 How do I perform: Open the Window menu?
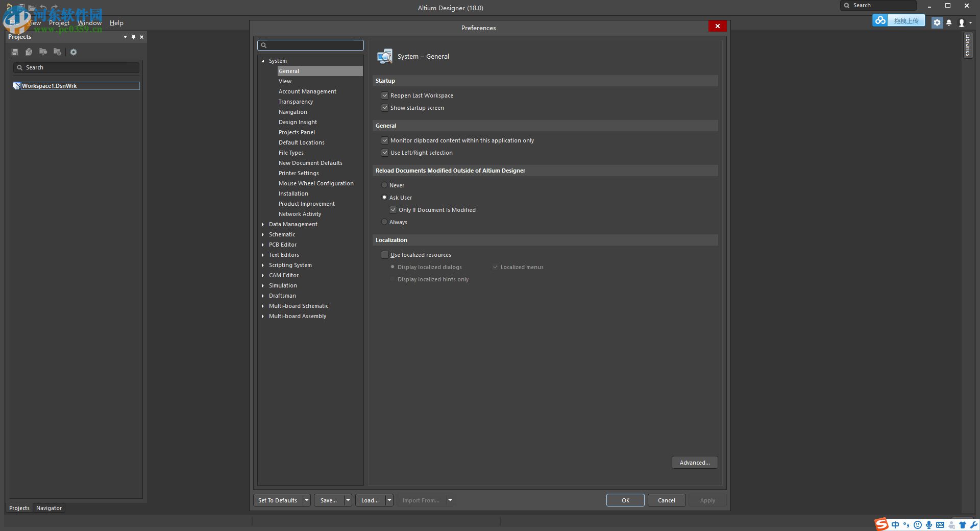point(89,23)
